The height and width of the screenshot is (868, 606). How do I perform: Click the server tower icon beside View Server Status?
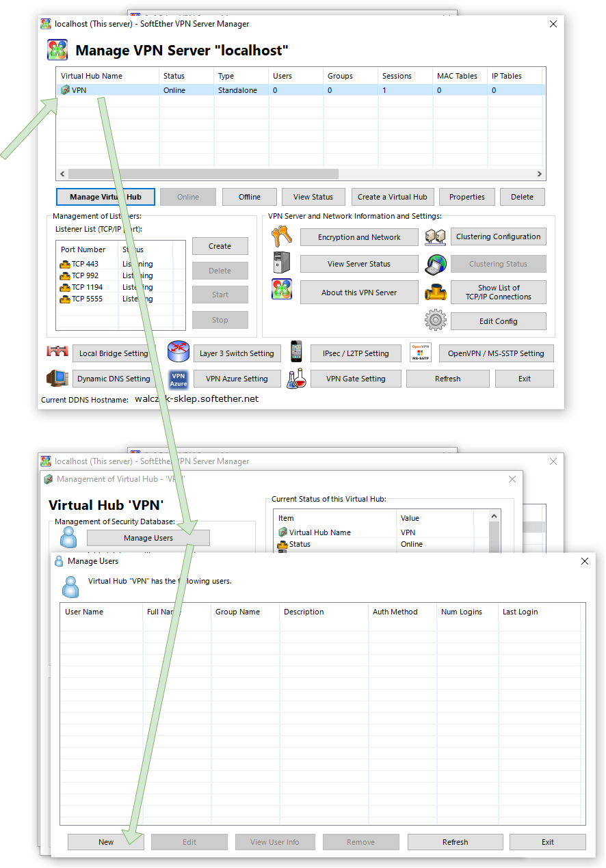click(x=281, y=263)
